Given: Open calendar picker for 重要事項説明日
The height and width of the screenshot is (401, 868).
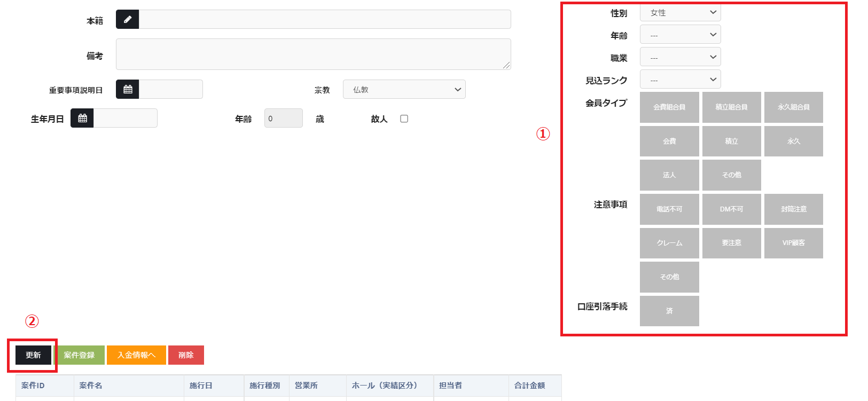Looking at the screenshot, I should (x=128, y=89).
